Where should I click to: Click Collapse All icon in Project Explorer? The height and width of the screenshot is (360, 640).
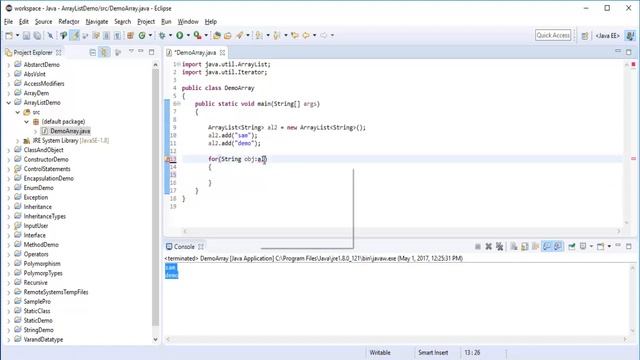click(93, 52)
